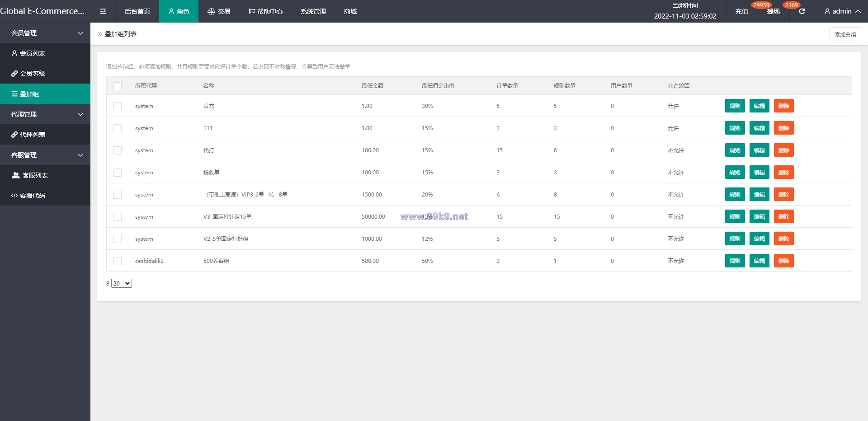Image resolution: width=868 pixels, height=421 pixels.
Task: Click the 最低佣金比例 column header
Action: (x=438, y=86)
